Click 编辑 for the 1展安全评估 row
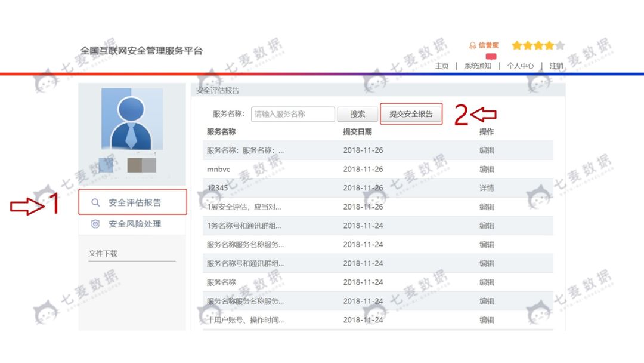 (x=487, y=207)
